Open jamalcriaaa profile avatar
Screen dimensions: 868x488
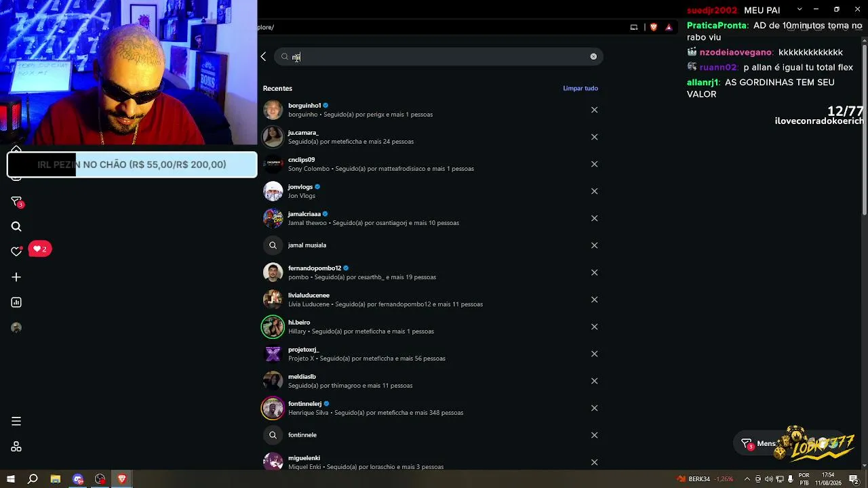click(273, 218)
